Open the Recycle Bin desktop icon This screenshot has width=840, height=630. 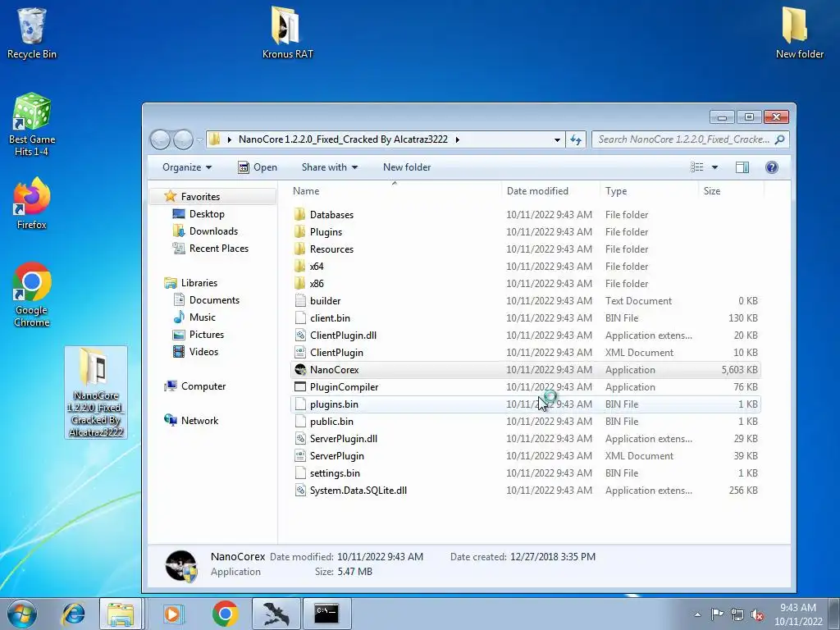click(32, 33)
